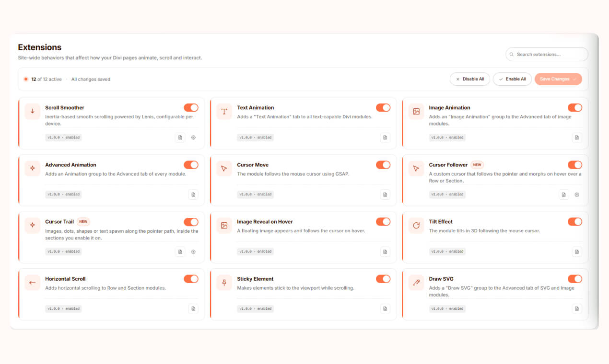Open Scroll Smoother documentation icon
The image size is (609, 364).
point(180,137)
